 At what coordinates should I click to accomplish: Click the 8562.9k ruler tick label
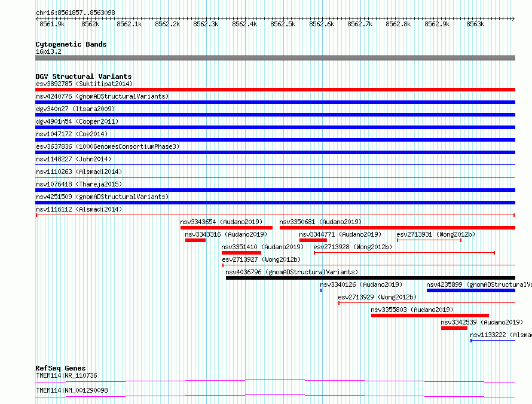pyautogui.click(x=437, y=24)
